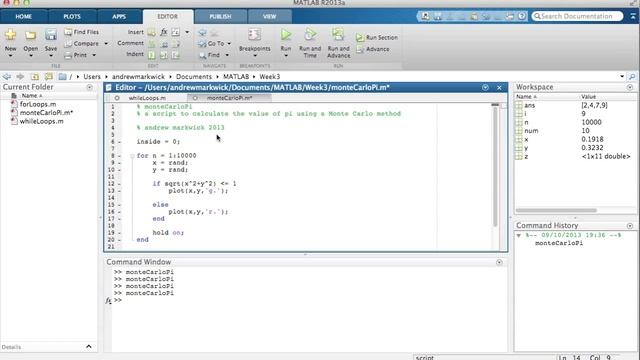The height and width of the screenshot is (360, 640).
Task: Collapse the for loop fold marker on line 8
Action: (x=132, y=156)
